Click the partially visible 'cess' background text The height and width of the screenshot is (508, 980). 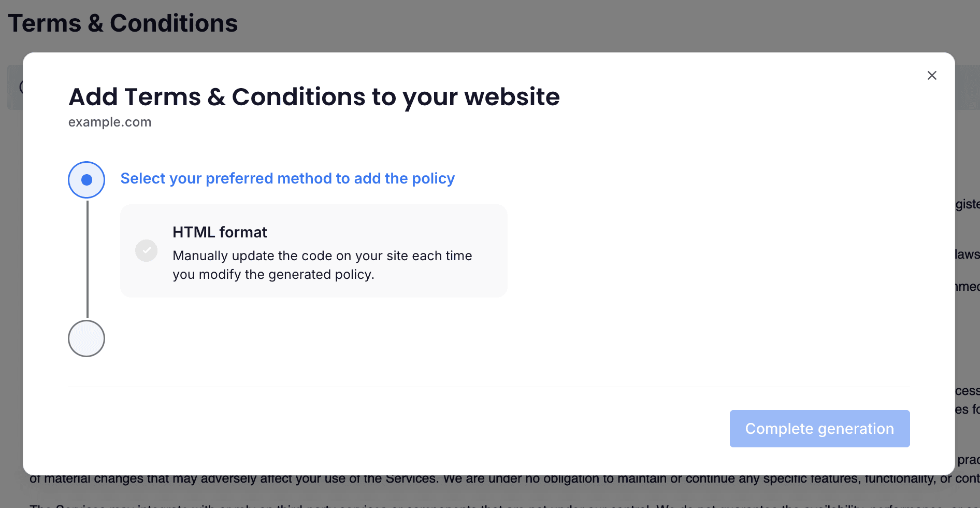[968, 391]
